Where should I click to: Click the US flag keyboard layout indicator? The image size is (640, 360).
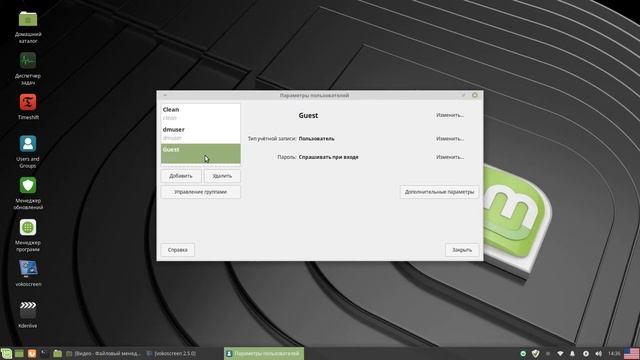[631, 353]
